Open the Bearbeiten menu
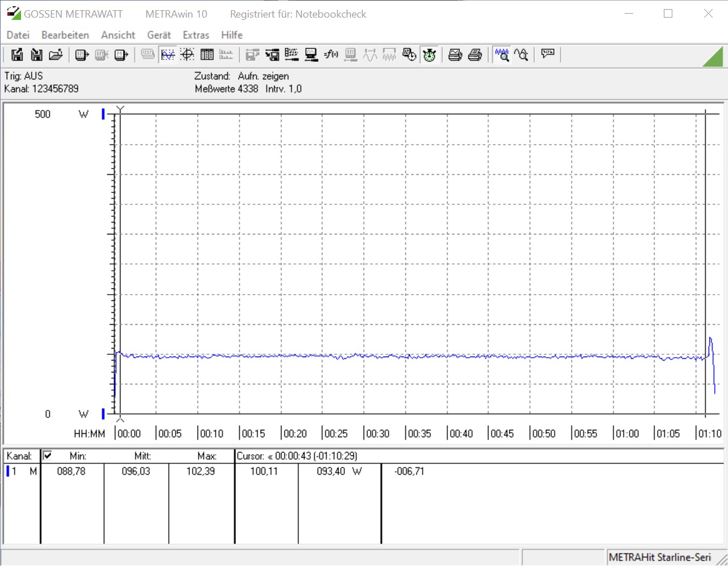This screenshot has height=566, width=728. (x=65, y=35)
